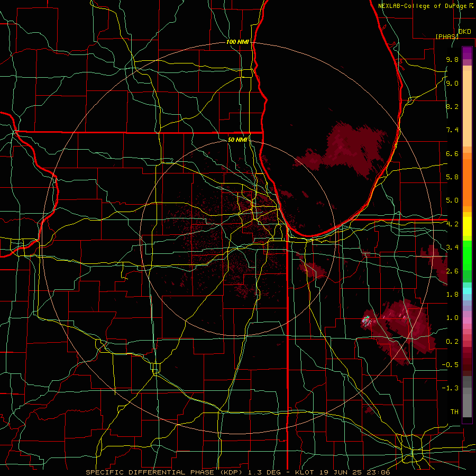Pick the long orange band of the color scale
The width and height of the screenshot is (476, 476).
467,182
